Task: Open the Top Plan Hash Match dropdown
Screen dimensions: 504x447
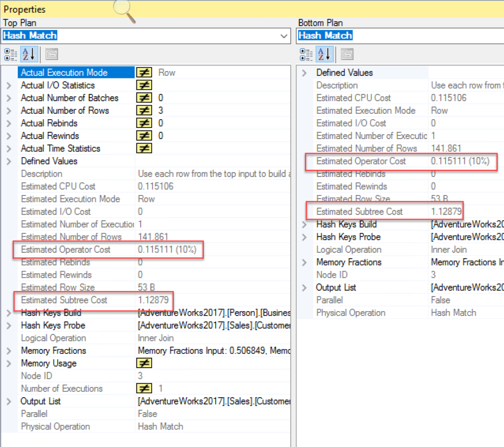Action: click(x=283, y=36)
